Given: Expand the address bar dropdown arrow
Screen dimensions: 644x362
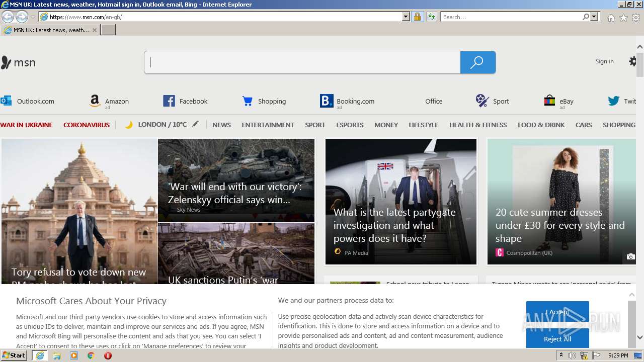Looking at the screenshot, I should point(406,17).
